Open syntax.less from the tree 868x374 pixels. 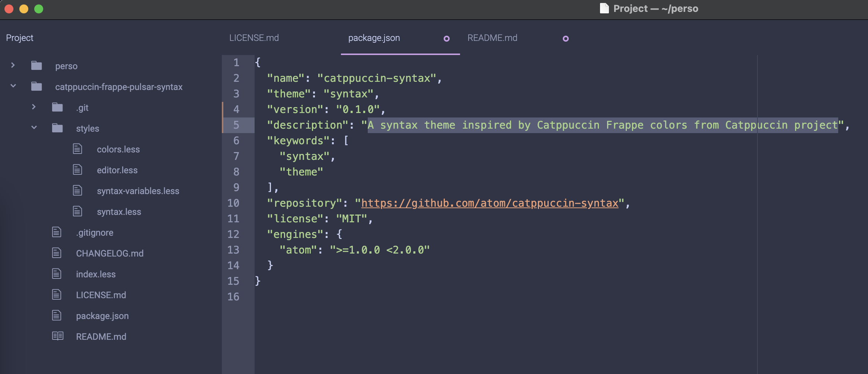tap(119, 212)
